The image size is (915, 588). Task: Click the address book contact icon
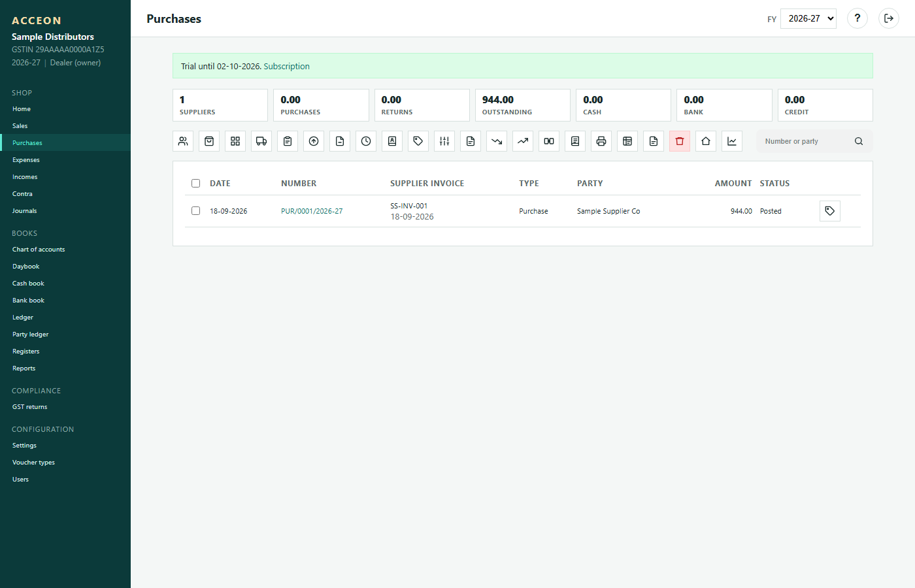(x=392, y=141)
